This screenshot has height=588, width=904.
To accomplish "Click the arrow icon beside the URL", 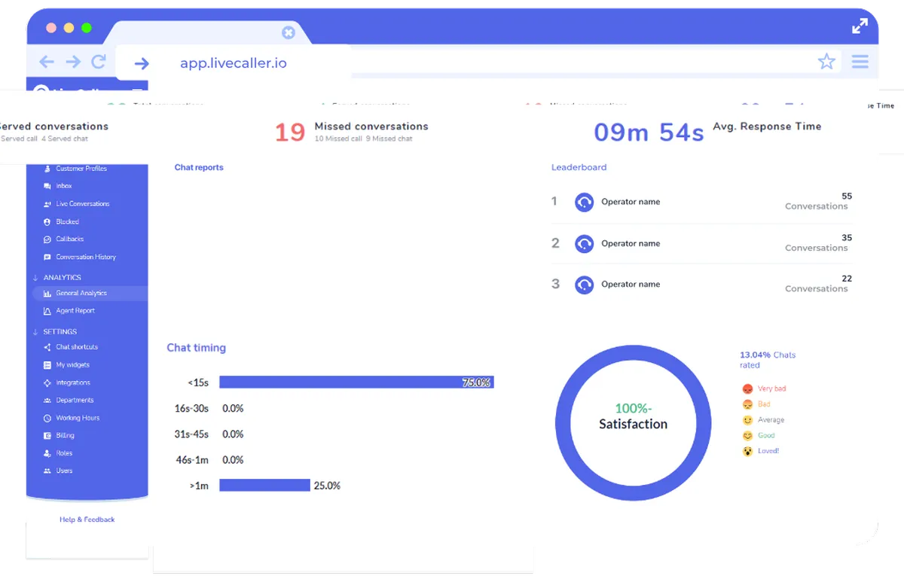I will tap(142, 63).
